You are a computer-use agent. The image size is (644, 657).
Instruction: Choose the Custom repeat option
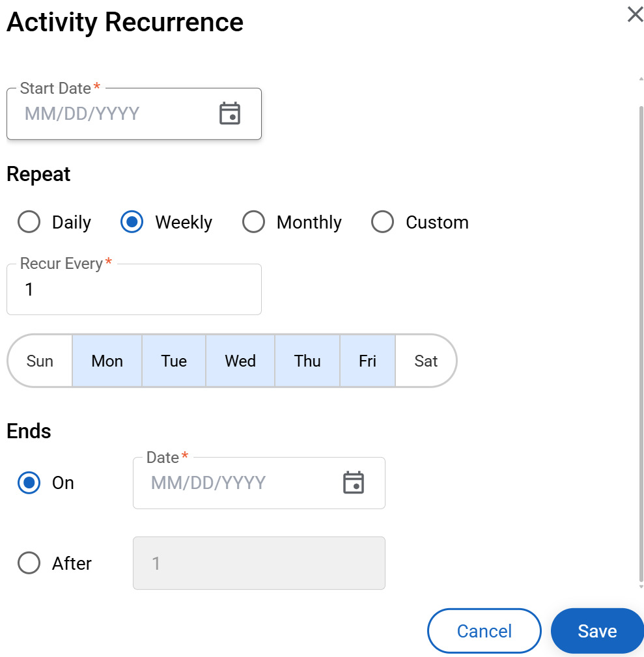pyautogui.click(x=382, y=222)
